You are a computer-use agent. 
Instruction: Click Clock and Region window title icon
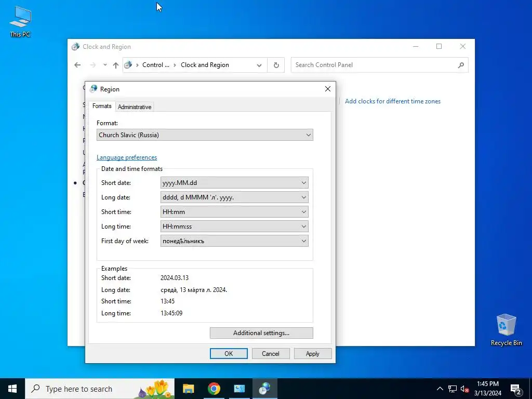click(x=75, y=46)
